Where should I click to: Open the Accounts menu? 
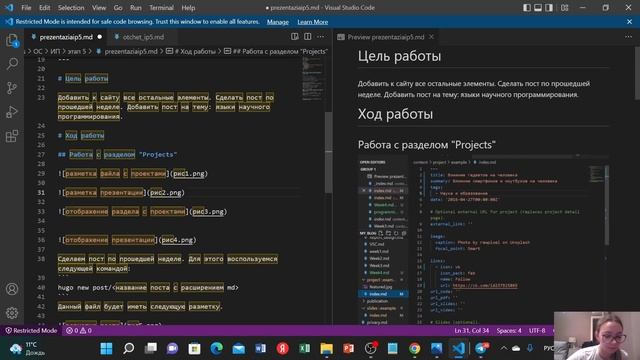tap(12, 289)
